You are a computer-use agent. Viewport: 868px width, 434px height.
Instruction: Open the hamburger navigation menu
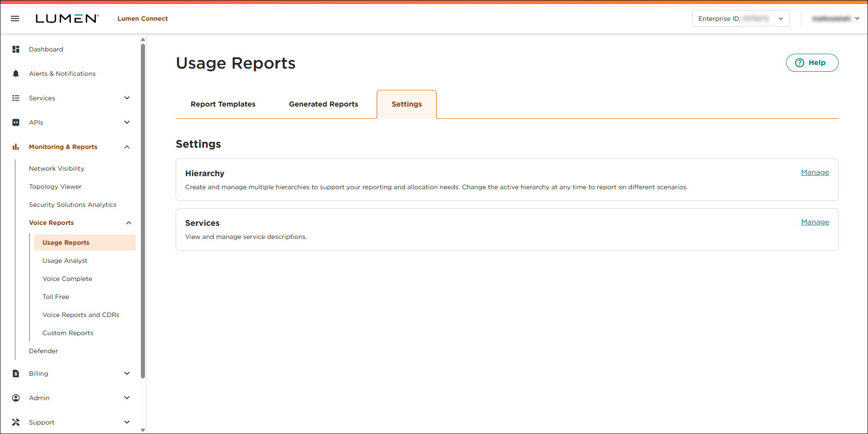tap(15, 19)
